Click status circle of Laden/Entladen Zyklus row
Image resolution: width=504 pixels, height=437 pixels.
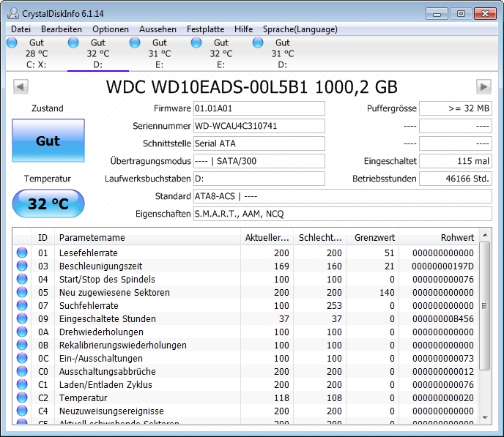coord(22,384)
